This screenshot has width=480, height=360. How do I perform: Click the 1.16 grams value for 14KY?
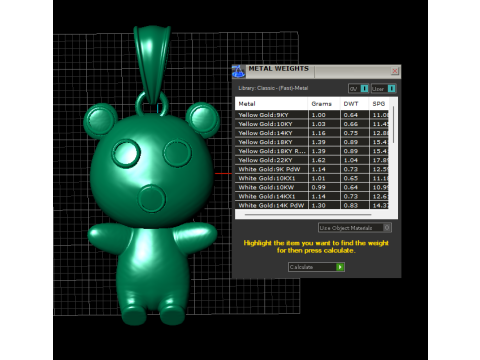318,133
